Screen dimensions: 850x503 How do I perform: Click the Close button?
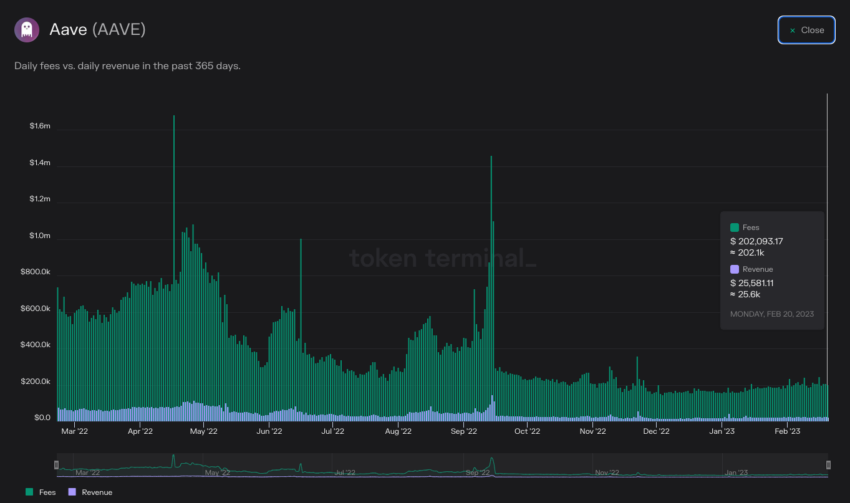806,30
